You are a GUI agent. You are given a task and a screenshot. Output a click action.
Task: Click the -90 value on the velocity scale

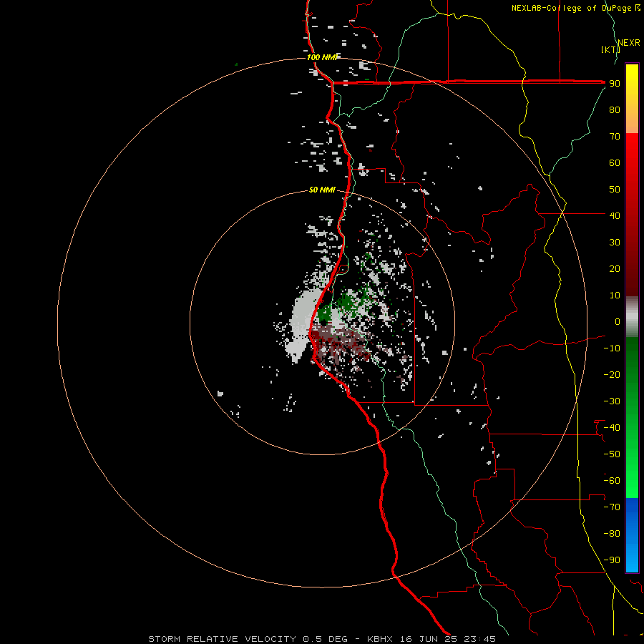(x=612, y=560)
